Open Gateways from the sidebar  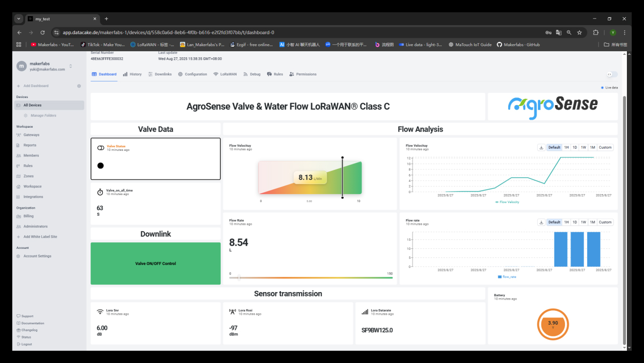31,135
